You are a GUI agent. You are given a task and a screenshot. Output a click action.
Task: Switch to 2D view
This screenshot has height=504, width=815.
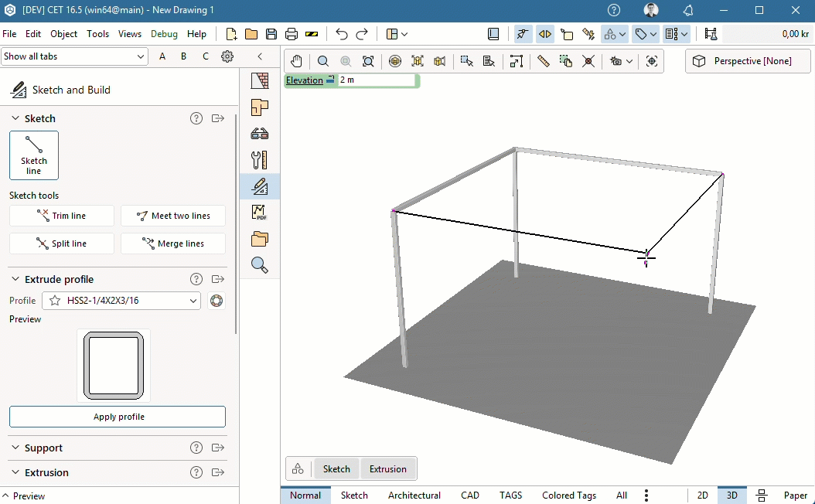702,495
